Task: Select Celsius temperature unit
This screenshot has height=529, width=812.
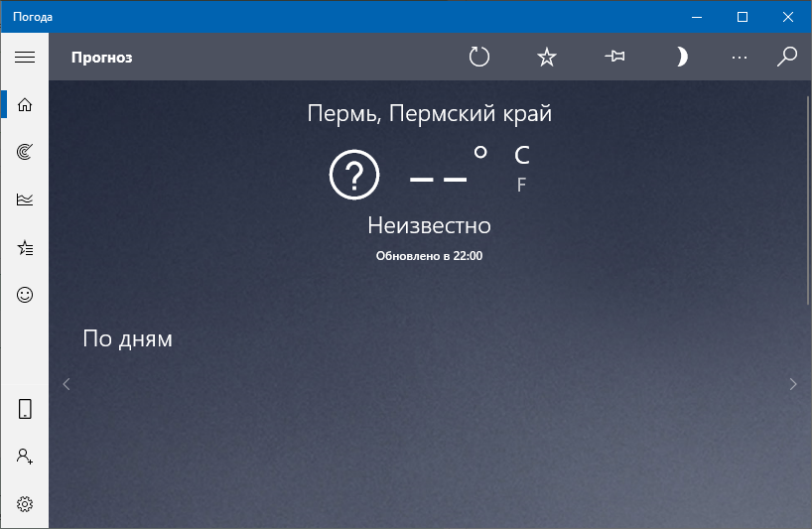Action: (522, 155)
